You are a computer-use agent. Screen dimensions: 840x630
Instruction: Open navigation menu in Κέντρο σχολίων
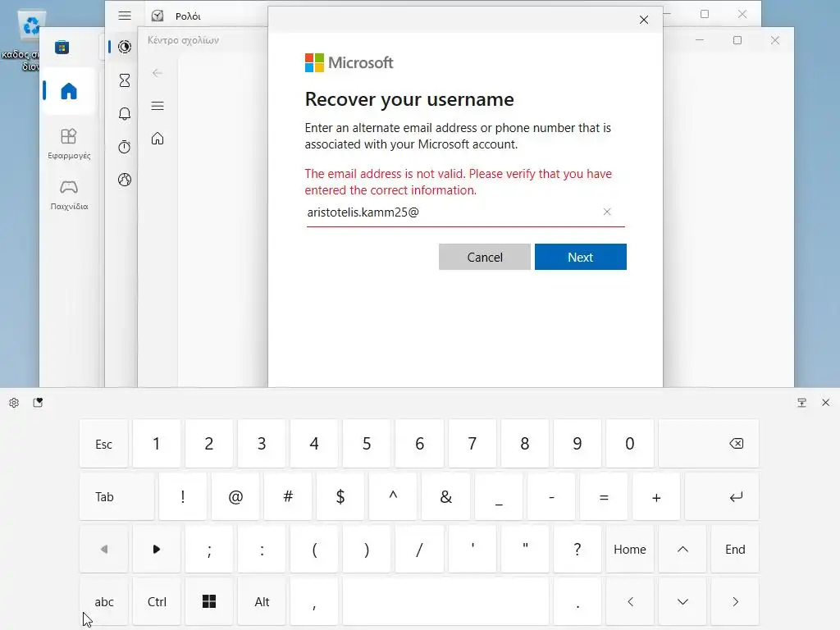click(157, 106)
